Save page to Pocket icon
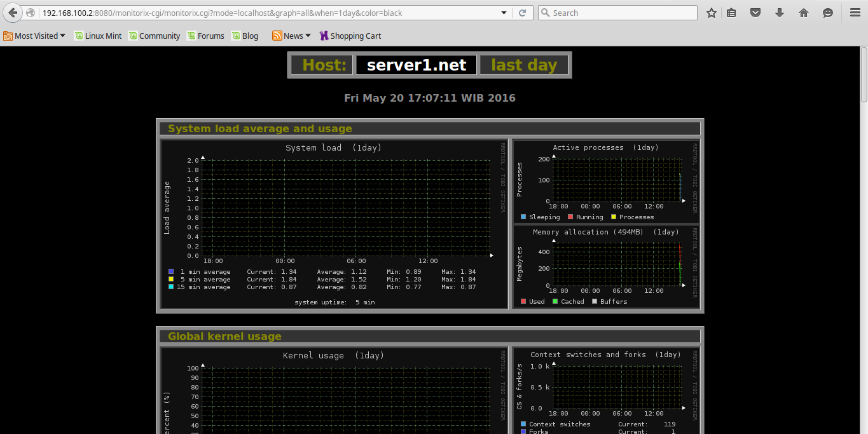868x434 pixels. pyautogui.click(x=755, y=13)
